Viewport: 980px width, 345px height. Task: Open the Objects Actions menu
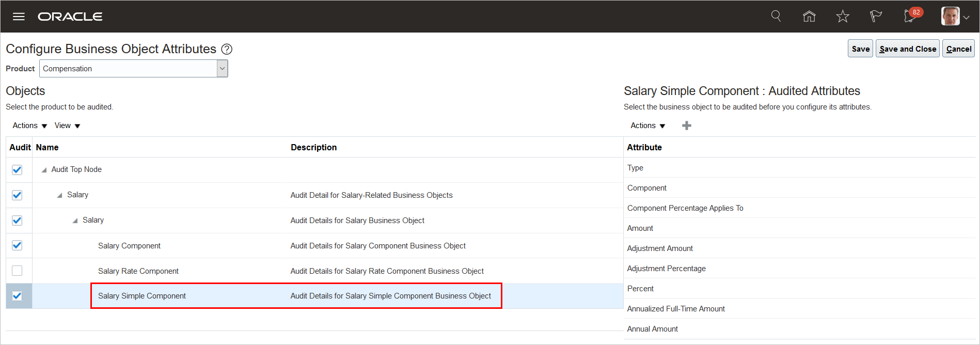[x=30, y=126]
